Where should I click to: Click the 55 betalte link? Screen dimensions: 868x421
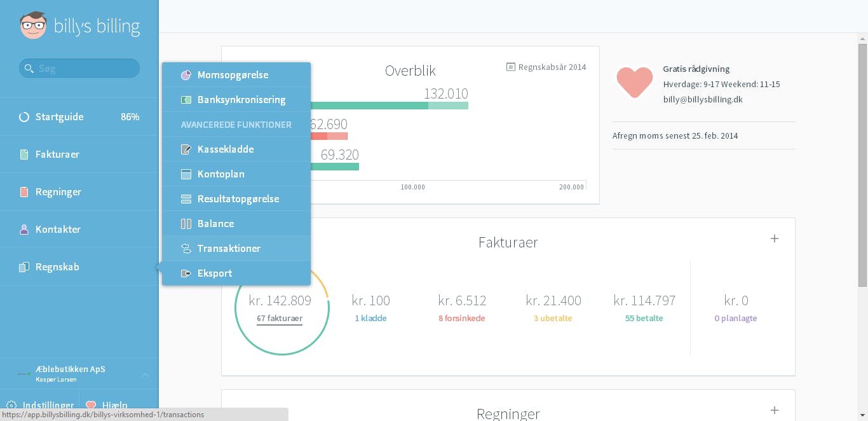click(644, 319)
